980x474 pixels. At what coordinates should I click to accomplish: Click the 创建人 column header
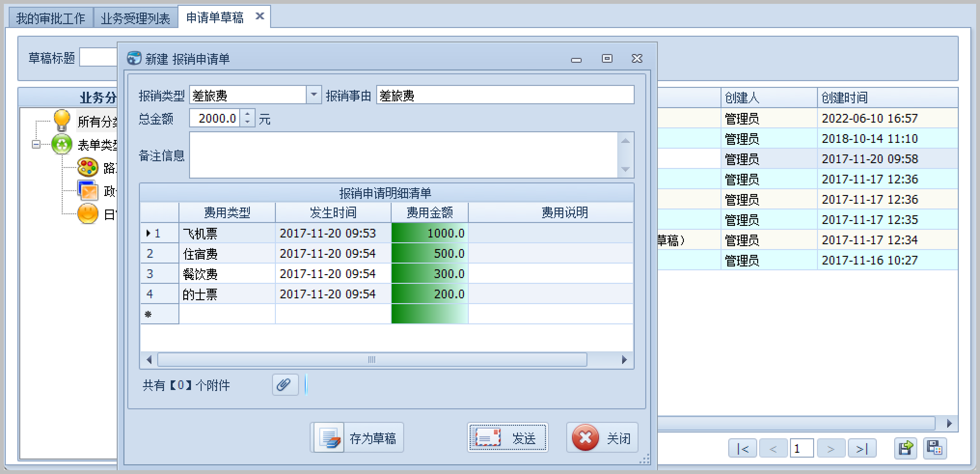[769, 98]
